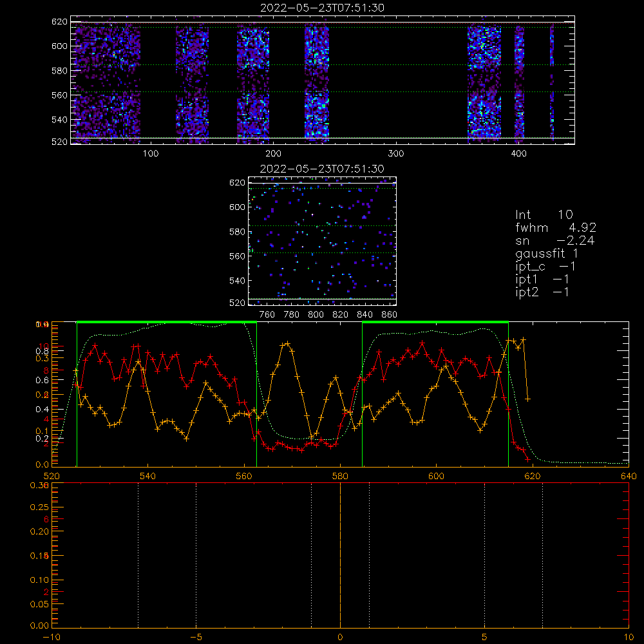This screenshot has width=644, height=644.
Task: Click x-axis label 300 of top image
Action: (396, 154)
